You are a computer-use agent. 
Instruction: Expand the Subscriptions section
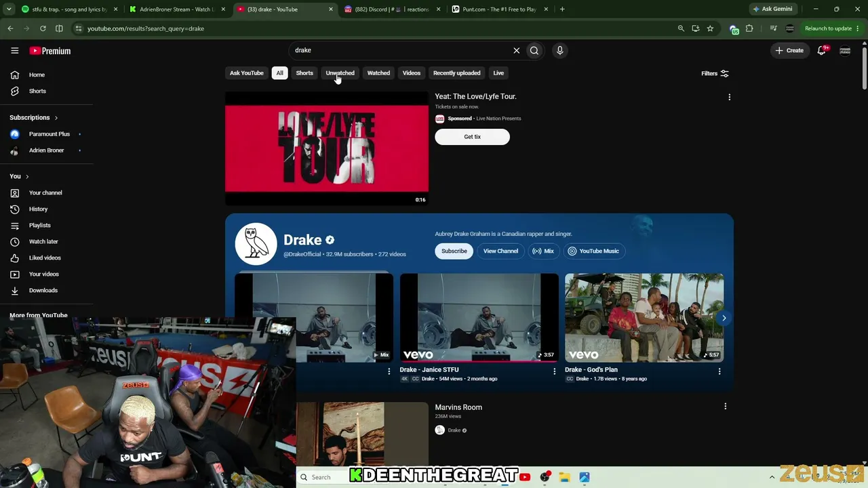coord(34,117)
